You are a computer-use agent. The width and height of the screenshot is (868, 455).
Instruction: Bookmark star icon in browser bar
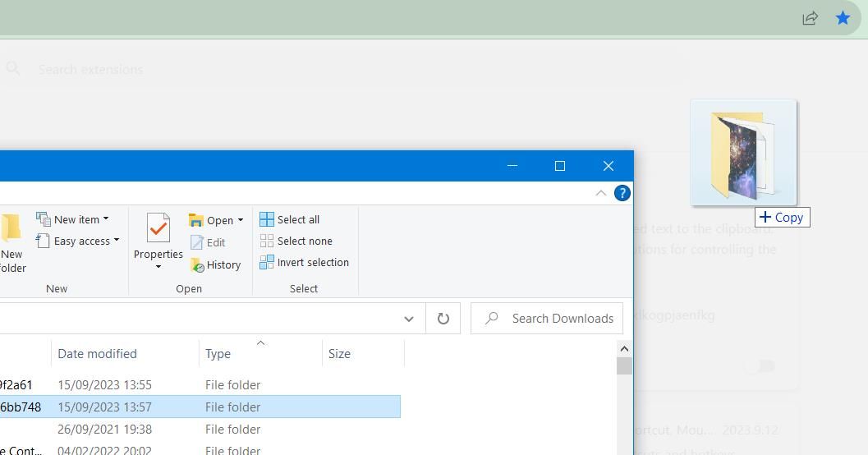[x=843, y=18]
